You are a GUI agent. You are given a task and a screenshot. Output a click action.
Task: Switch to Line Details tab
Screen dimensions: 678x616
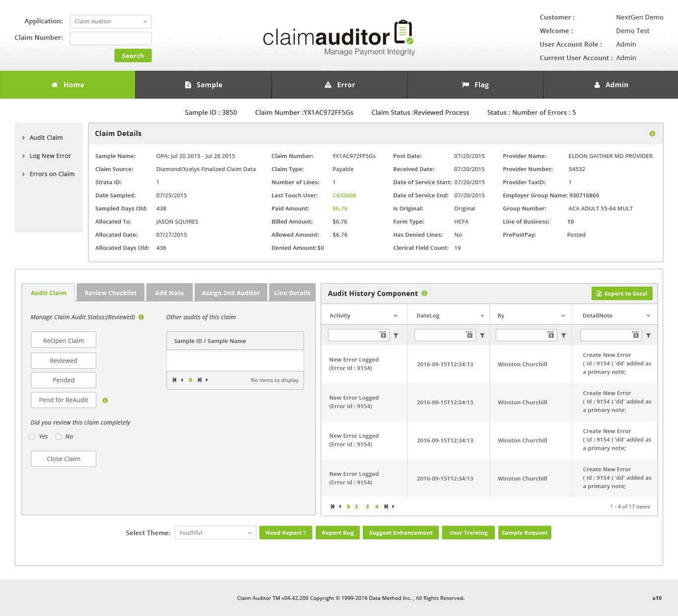292,293
